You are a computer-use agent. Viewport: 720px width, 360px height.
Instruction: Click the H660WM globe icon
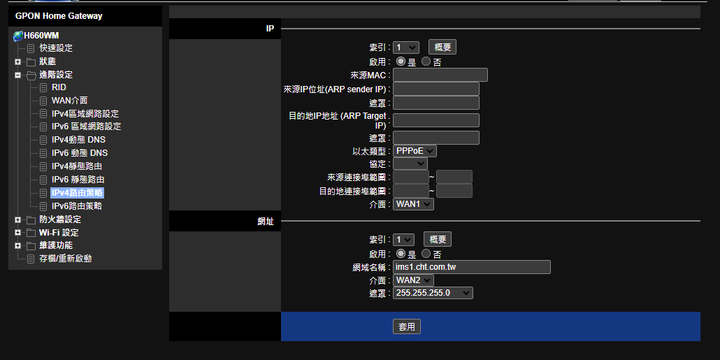(18, 36)
